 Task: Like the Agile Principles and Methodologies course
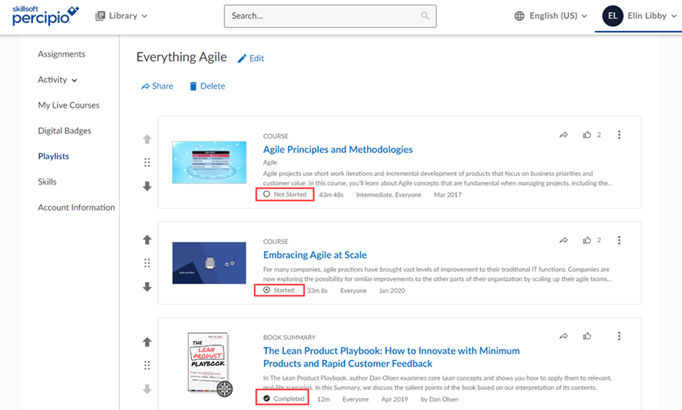point(587,135)
